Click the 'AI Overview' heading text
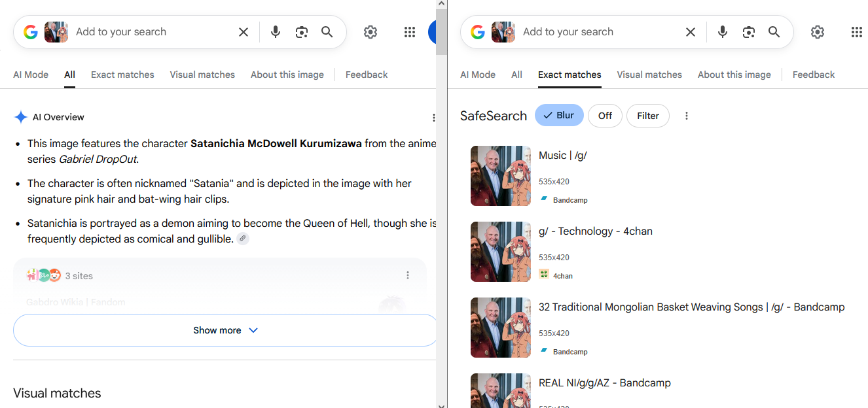Image resolution: width=868 pixels, height=408 pixels. coord(58,118)
